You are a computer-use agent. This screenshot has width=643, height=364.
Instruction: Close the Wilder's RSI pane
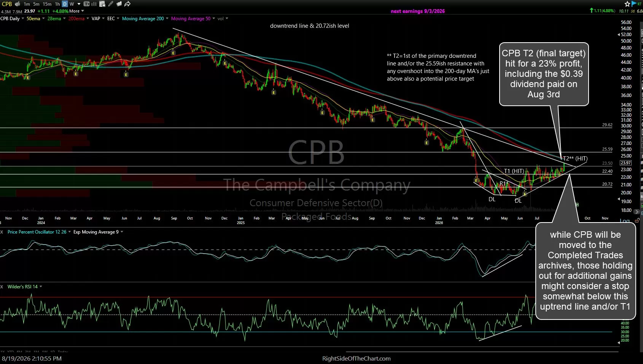pyautogui.click(x=2, y=287)
